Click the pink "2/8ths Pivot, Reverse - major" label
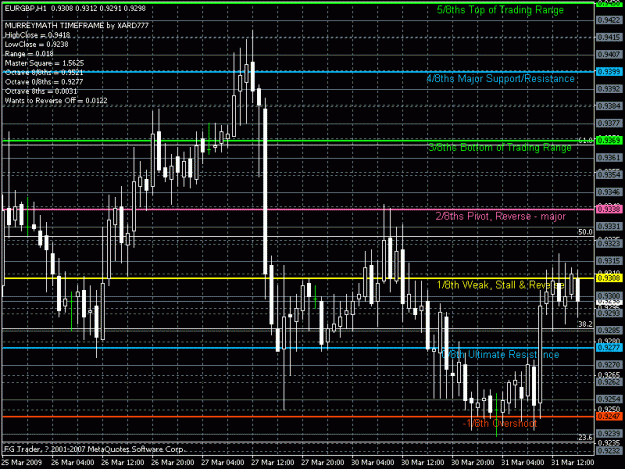This screenshot has width=625, height=469. [x=500, y=216]
